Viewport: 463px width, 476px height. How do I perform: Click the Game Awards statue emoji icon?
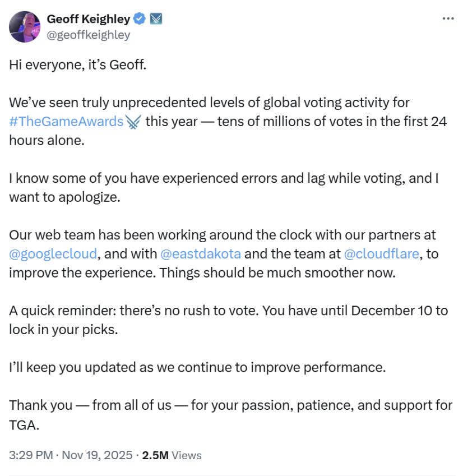(x=133, y=122)
